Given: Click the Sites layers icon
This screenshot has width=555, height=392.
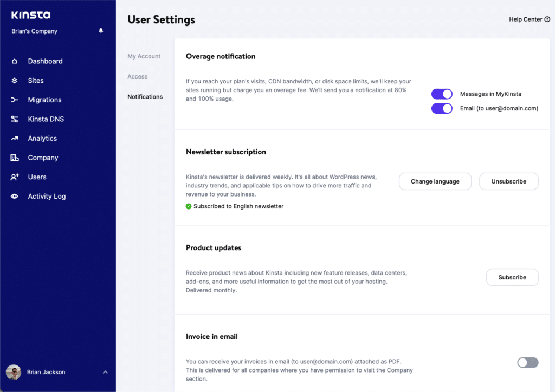Looking at the screenshot, I should [x=14, y=81].
